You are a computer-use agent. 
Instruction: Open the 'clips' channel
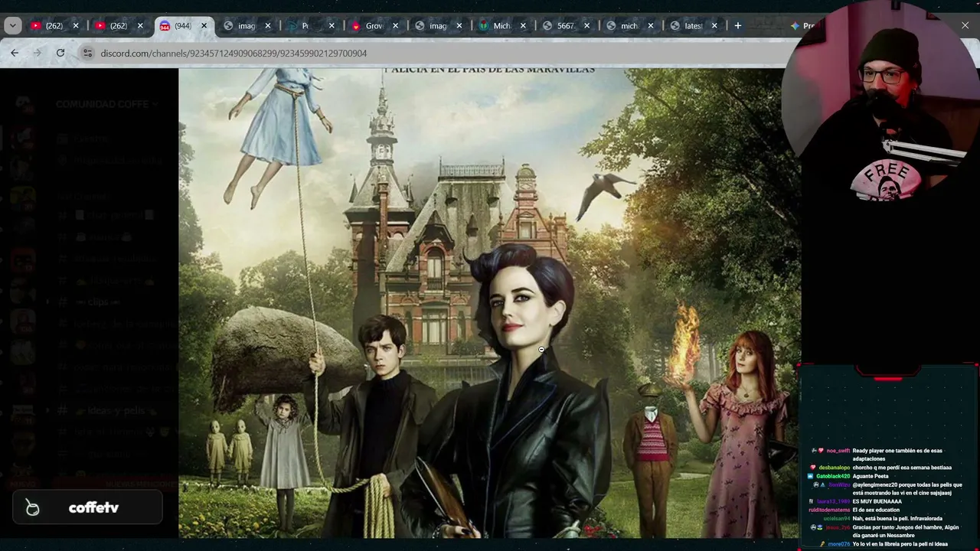(99, 302)
